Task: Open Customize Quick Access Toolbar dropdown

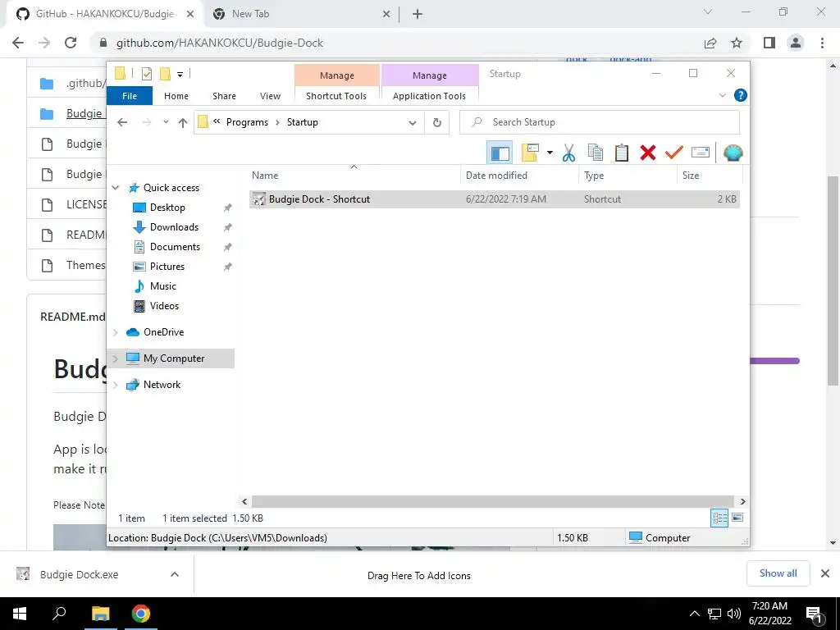Action: 180,75
